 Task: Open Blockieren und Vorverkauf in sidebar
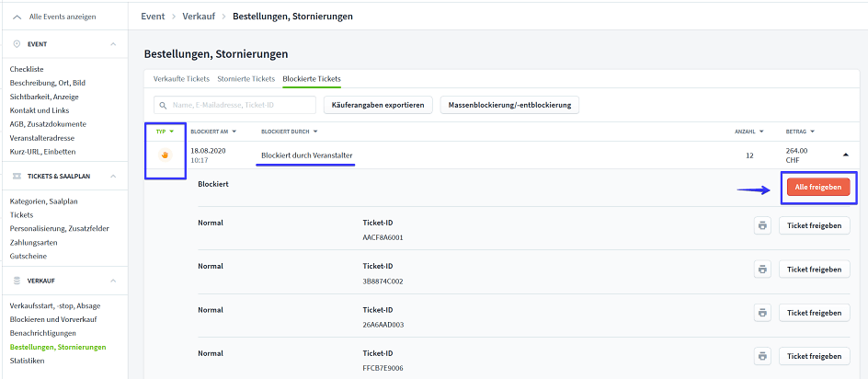coord(56,319)
